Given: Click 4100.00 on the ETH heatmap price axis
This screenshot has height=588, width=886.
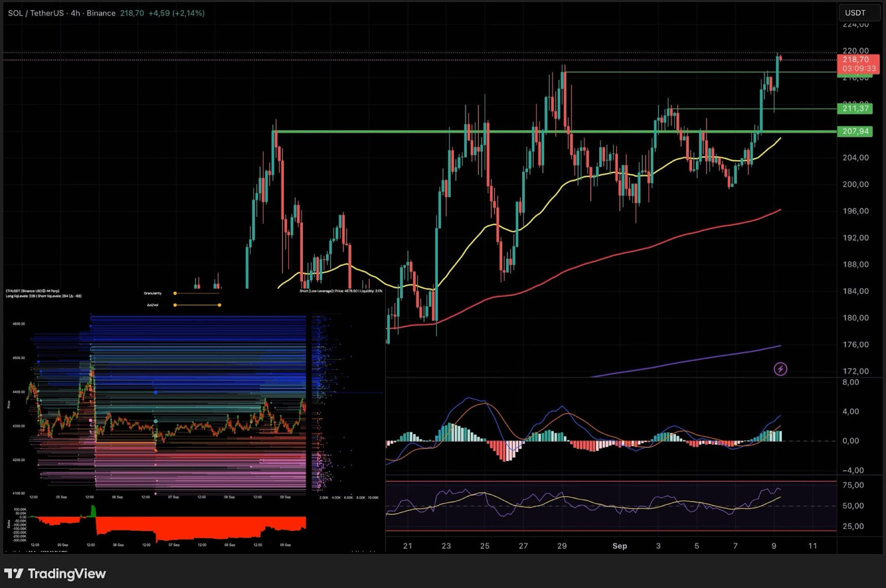Looking at the screenshot, I should [x=19, y=493].
